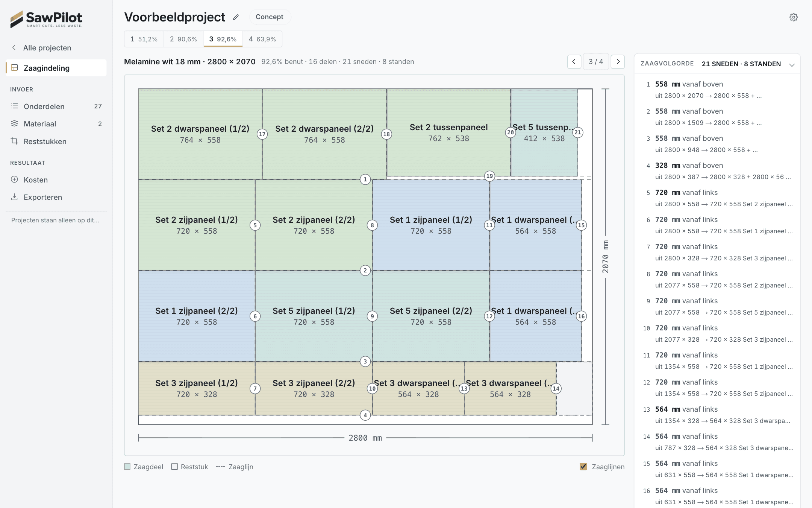
Task: Open Zaagindeling in the sidebar
Action: [56, 68]
